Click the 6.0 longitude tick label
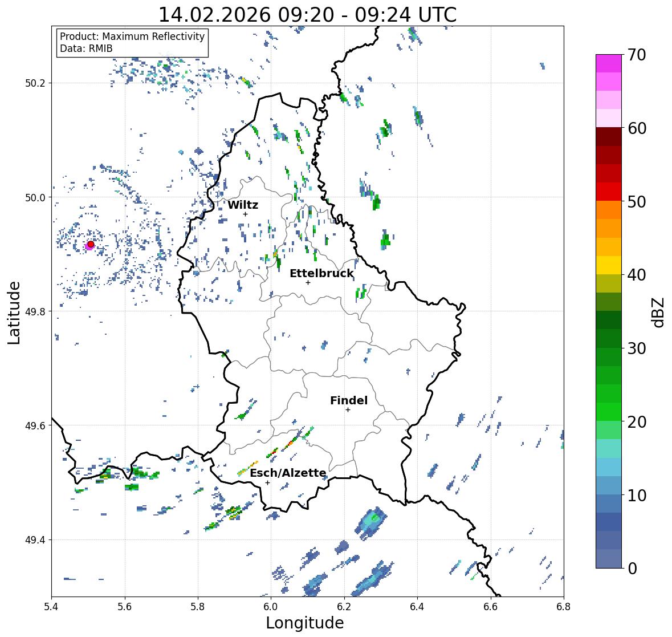The width and height of the screenshot is (672, 637). point(271,606)
